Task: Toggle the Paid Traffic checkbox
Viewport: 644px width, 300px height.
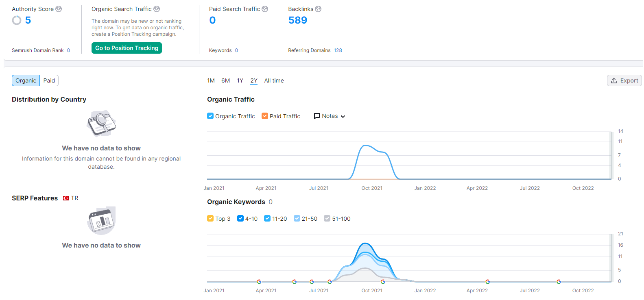Action: pyautogui.click(x=265, y=116)
